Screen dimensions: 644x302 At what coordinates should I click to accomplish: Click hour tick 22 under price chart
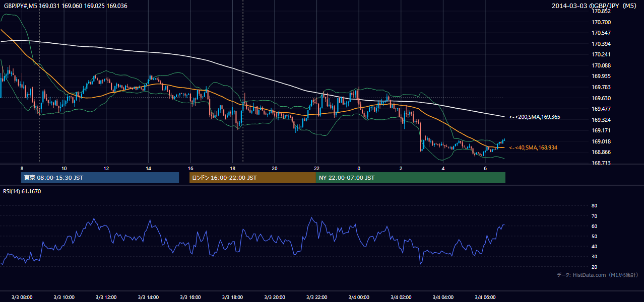coord(316,168)
